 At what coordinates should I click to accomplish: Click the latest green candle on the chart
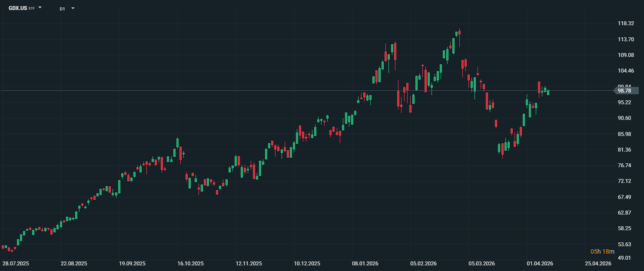point(548,93)
